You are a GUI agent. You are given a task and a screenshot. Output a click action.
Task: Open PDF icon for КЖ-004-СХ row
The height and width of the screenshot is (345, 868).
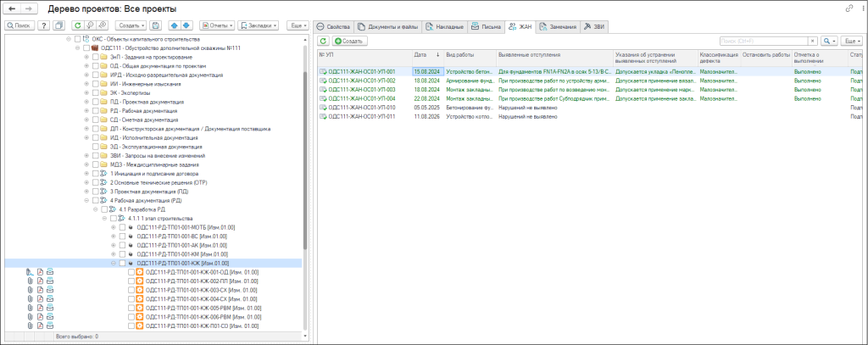(x=41, y=299)
